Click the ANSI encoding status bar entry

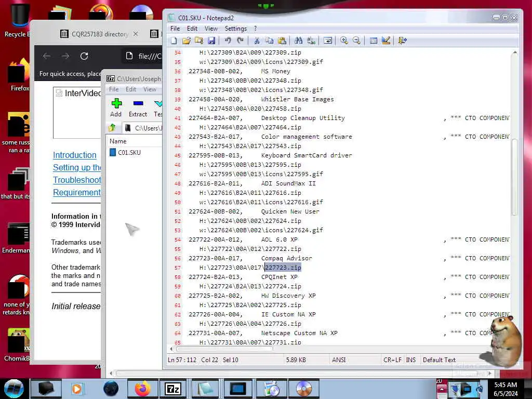[x=339, y=360]
